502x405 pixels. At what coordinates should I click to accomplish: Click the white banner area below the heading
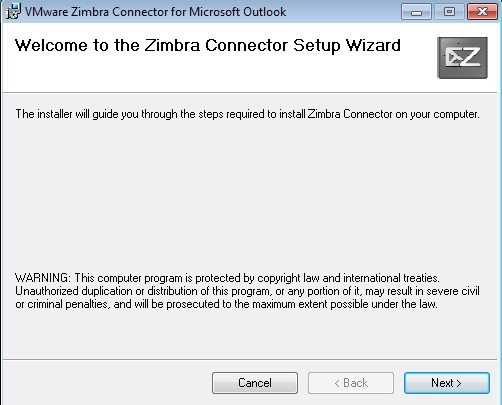coord(217,75)
